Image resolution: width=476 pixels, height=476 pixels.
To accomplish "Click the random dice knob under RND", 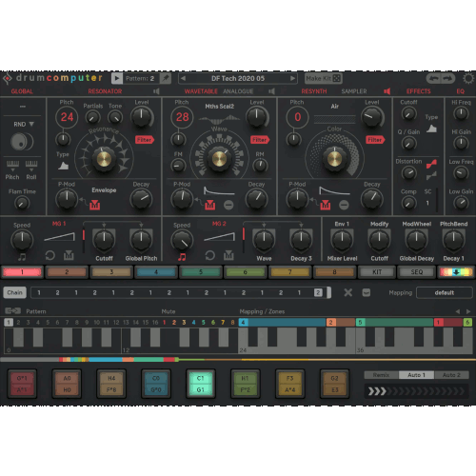I will tap(22, 141).
